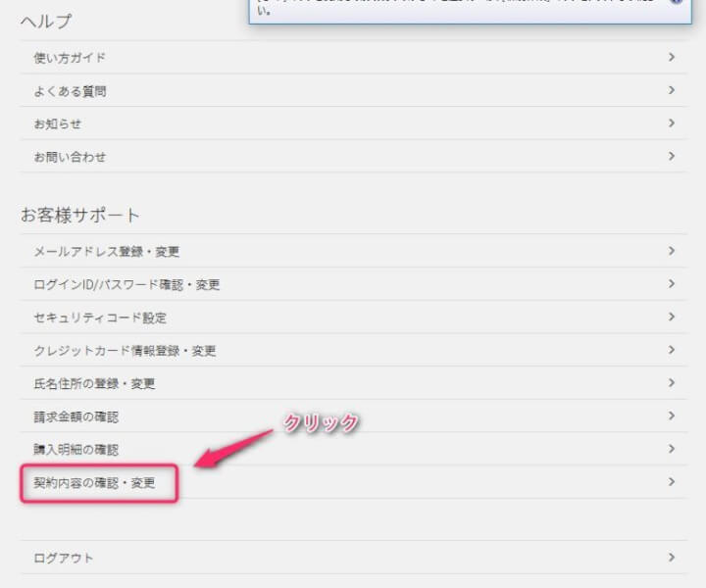
Task: Click chevron arrow on セキュリティコード設定 row
Action: click(x=672, y=318)
